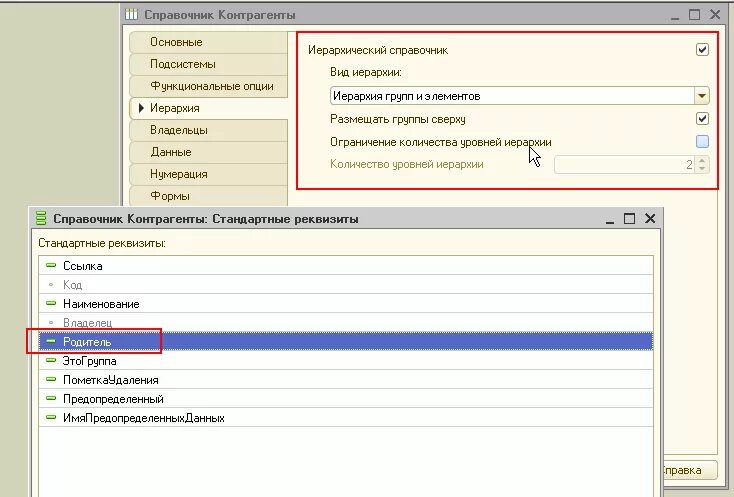This screenshot has width=734, height=497.
Task: Click the Стандартные реквизиты window title icon
Action: tap(41, 218)
